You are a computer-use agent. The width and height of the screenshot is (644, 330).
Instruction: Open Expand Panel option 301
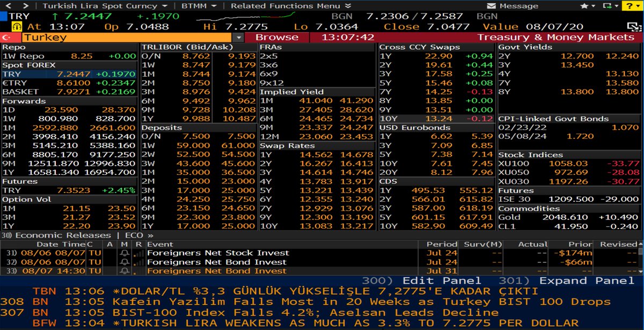pyautogui.click(x=566, y=281)
